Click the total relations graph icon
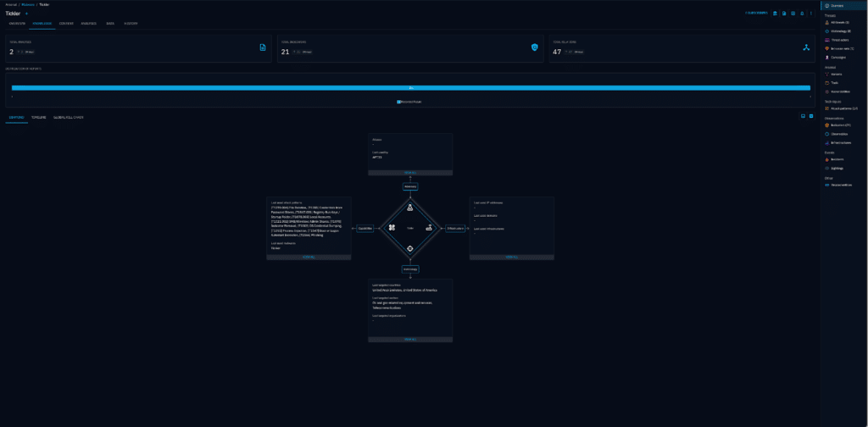 pos(807,47)
